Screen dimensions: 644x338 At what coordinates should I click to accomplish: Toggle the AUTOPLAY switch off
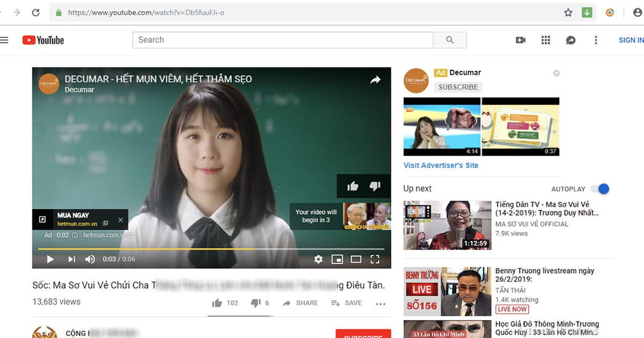(600, 189)
